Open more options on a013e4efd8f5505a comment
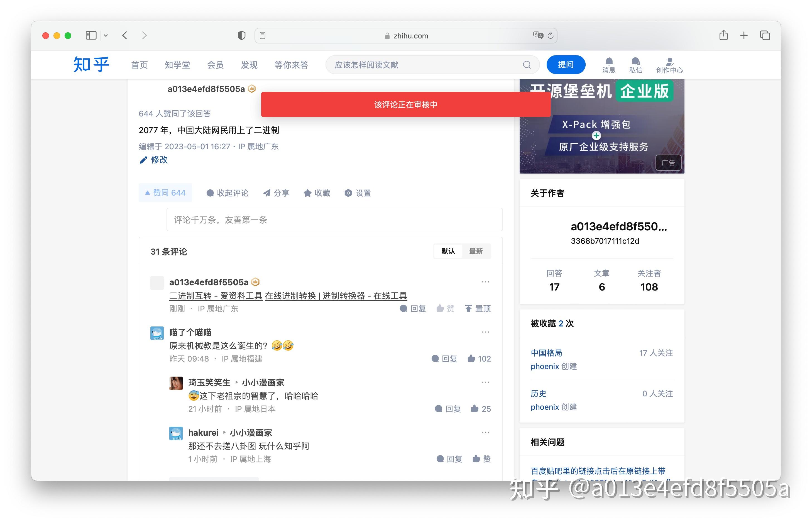Viewport: 812px width, 522px height. point(485,282)
